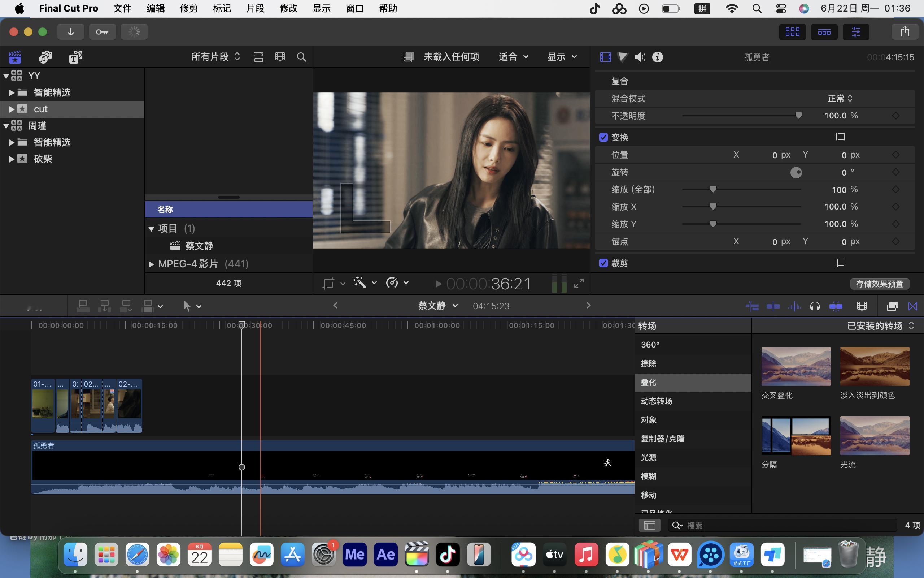Open the photos and audio sidebar

[x=45, y=57]
